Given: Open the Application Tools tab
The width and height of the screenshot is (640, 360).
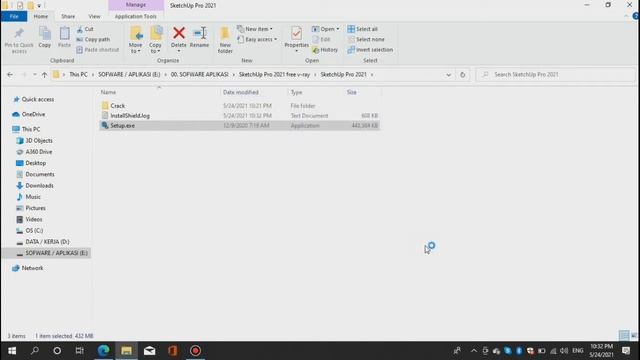Looking at the screenshot, I should (136, 16).
